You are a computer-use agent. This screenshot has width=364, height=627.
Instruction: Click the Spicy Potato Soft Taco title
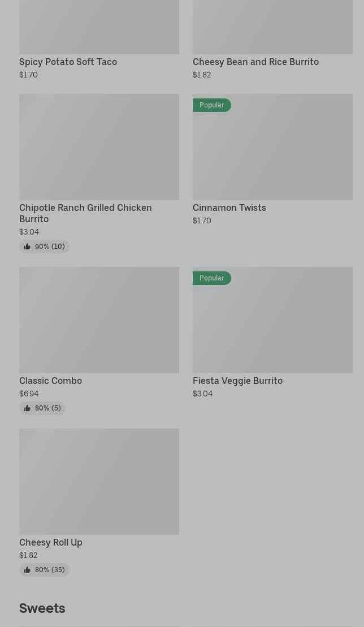68,62
